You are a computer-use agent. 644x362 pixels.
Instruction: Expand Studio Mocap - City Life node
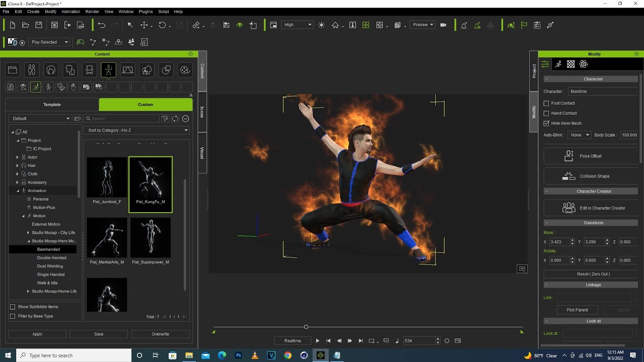[28, 233]
